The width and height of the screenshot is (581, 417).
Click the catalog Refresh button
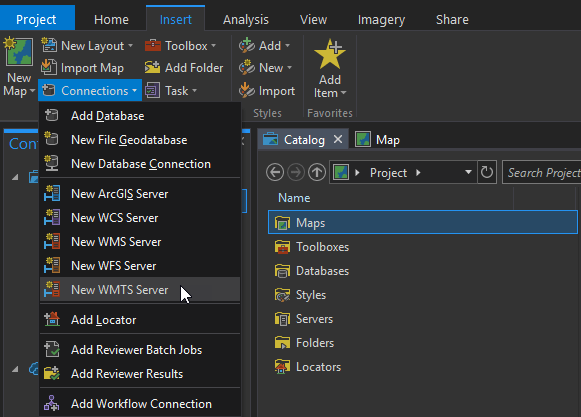click(x=487, y=172)
